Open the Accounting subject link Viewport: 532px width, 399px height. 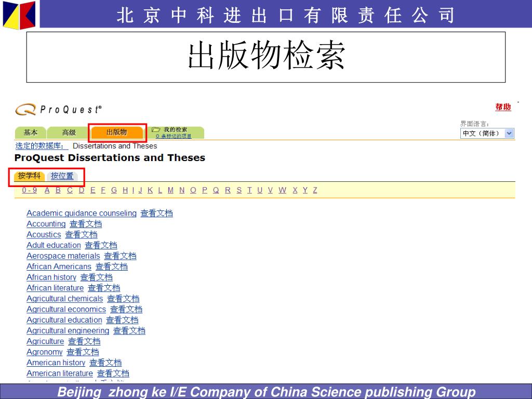(46, 224)
